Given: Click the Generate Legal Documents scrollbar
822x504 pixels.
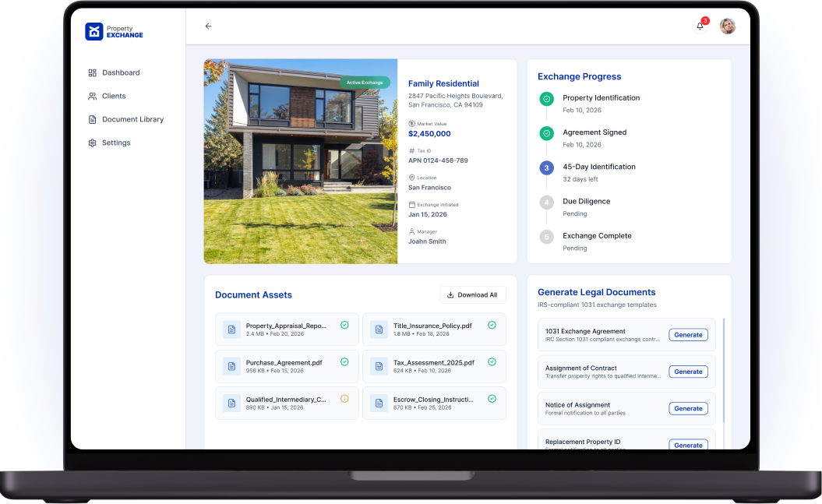Looking at the screenshot, I should 724,370.
